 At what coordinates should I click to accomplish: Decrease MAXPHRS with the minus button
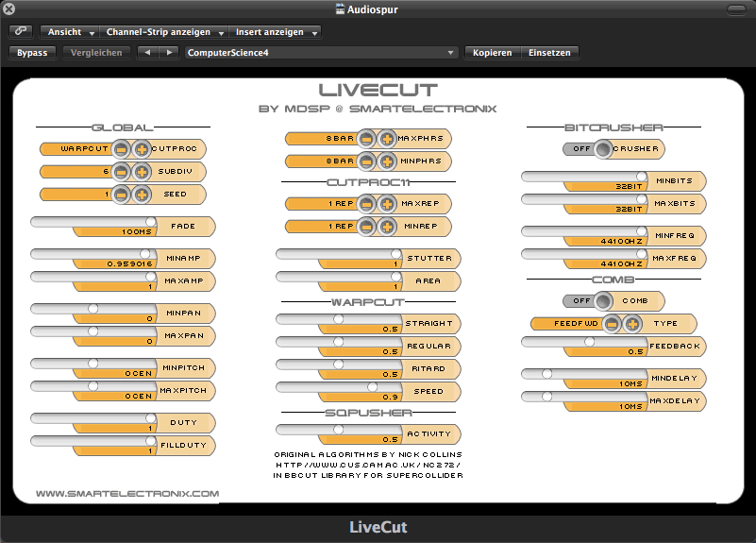[x=366, y=139]
